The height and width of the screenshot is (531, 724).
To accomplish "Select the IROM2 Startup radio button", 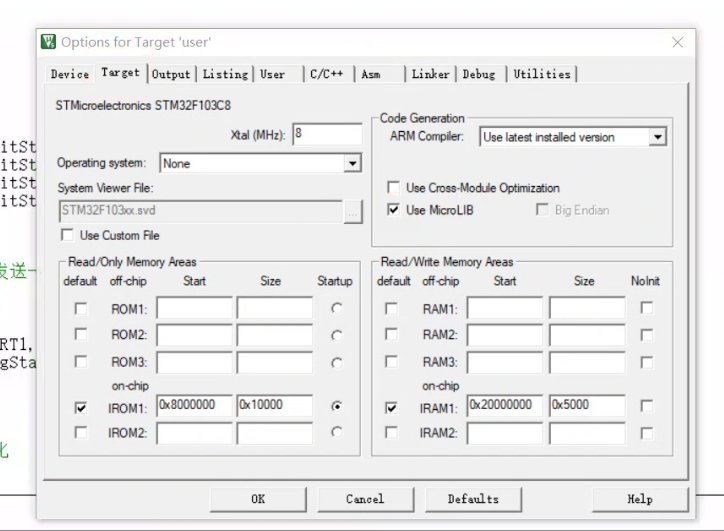I will [x=337, y=432].
